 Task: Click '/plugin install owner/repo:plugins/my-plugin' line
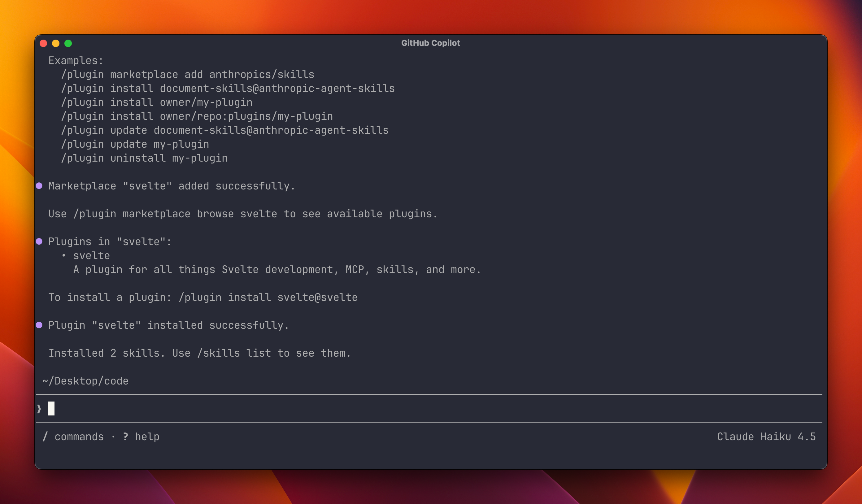tap(197, 116)
